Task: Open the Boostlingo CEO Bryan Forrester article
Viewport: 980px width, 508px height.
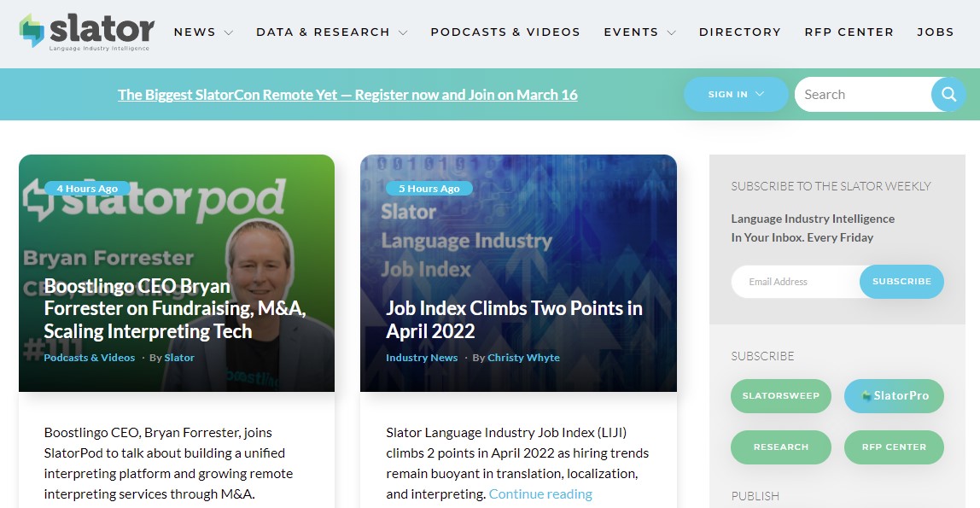Action: pyautogui.click(x=174, y=309)
